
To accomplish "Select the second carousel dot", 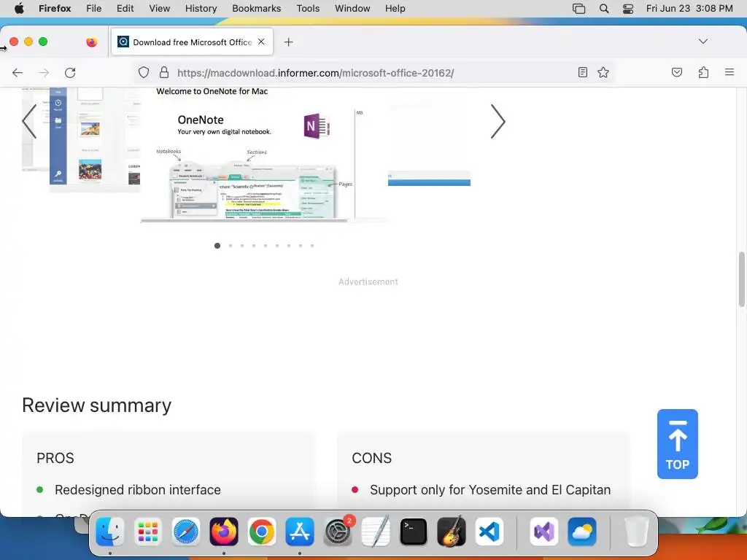I will pos(231,246).
